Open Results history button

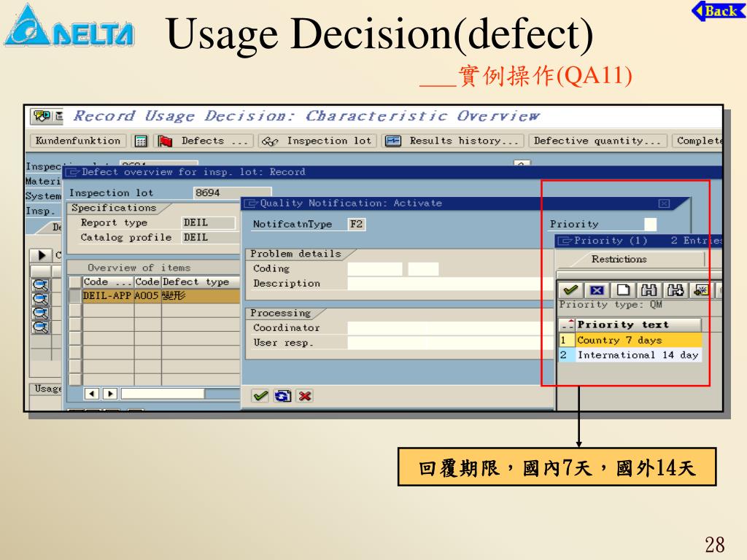pos(453,141)
